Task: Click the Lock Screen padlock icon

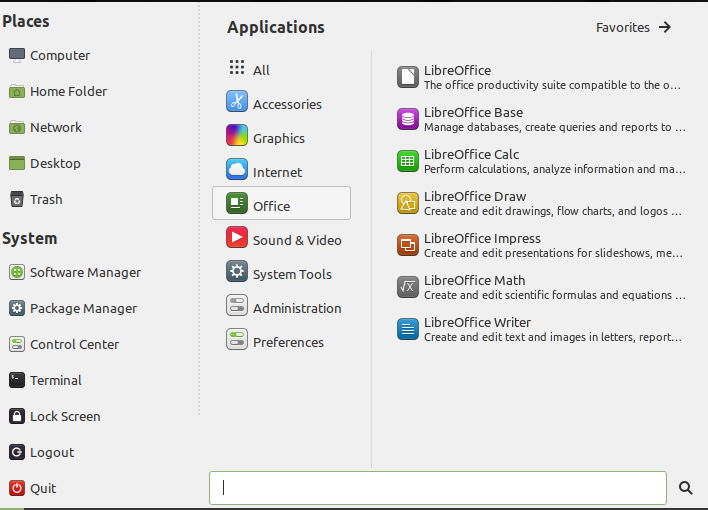Action: point(17,416)
